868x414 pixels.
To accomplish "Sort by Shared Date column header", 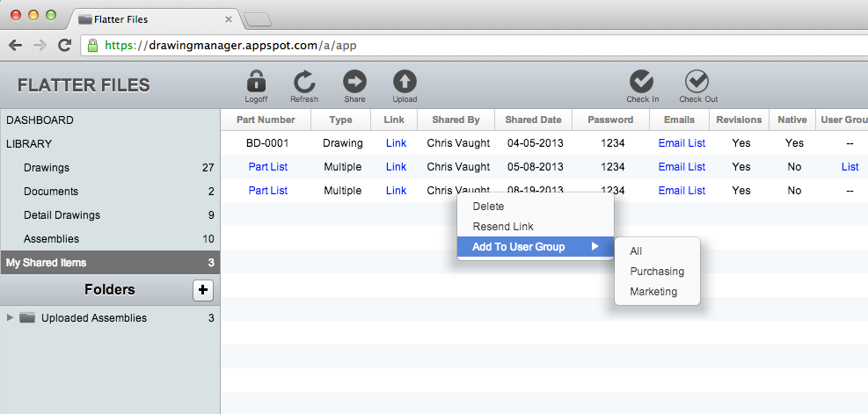I will (533, 120).
